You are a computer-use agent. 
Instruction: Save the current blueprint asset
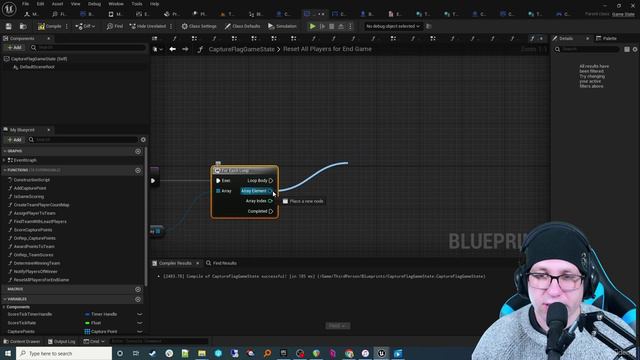click(9, 26)
